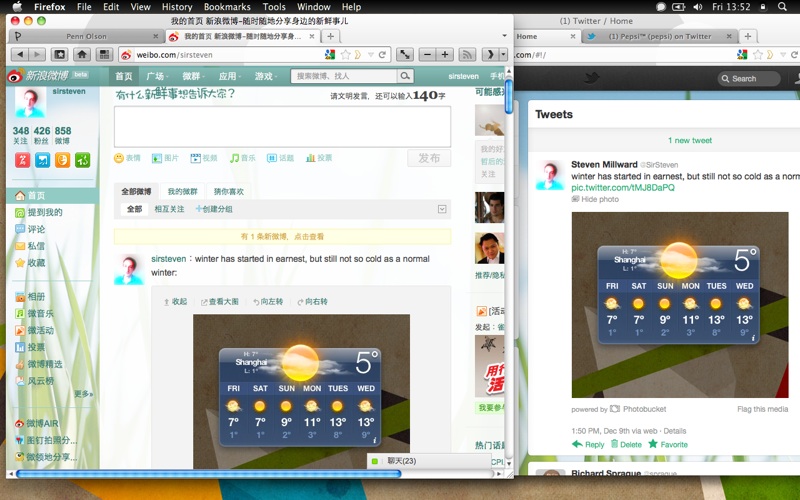Toggle full screen with diagonal arrows icon
Screen dimensions: 800x500
(x=405, y=55)
